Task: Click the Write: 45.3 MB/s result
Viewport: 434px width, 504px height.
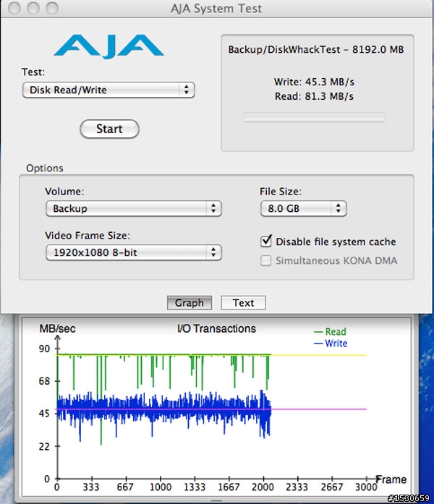Action: [x=314, y=82]
